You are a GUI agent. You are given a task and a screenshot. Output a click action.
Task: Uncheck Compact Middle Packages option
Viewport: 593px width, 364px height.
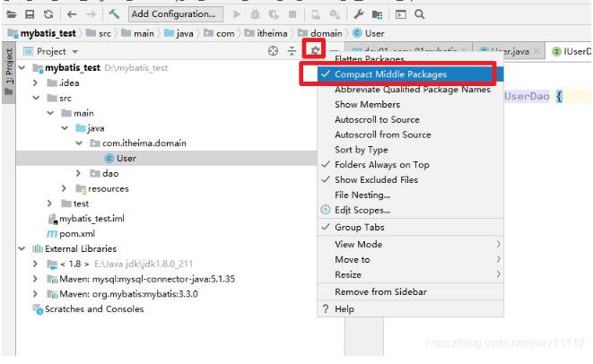click(x=410, y=74)
